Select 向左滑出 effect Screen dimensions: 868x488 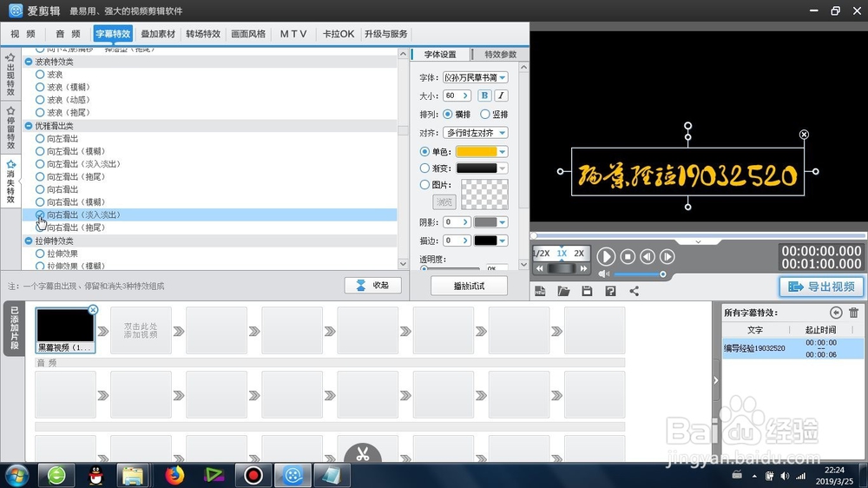point(40,138)
